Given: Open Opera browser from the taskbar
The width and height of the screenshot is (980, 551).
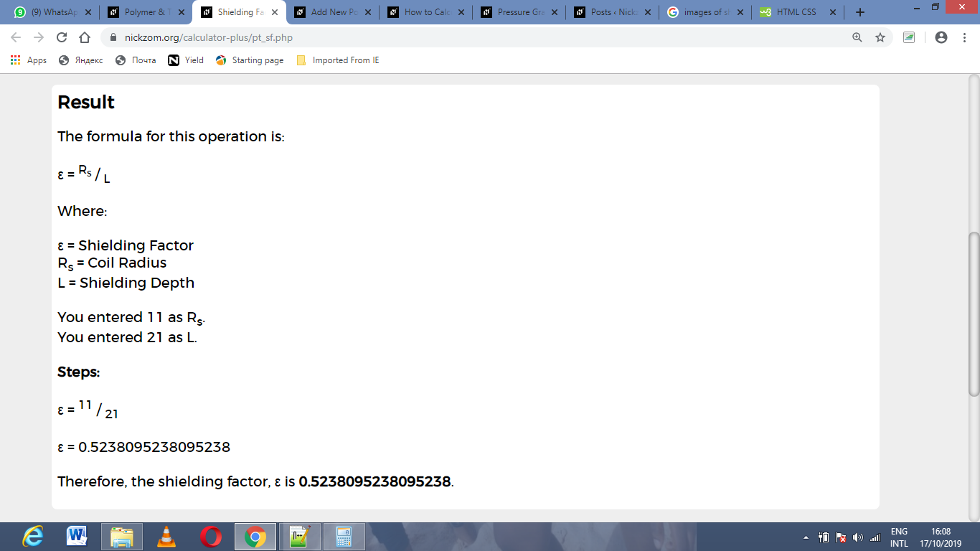Looking at the screenshot, I should click(211, 537).
